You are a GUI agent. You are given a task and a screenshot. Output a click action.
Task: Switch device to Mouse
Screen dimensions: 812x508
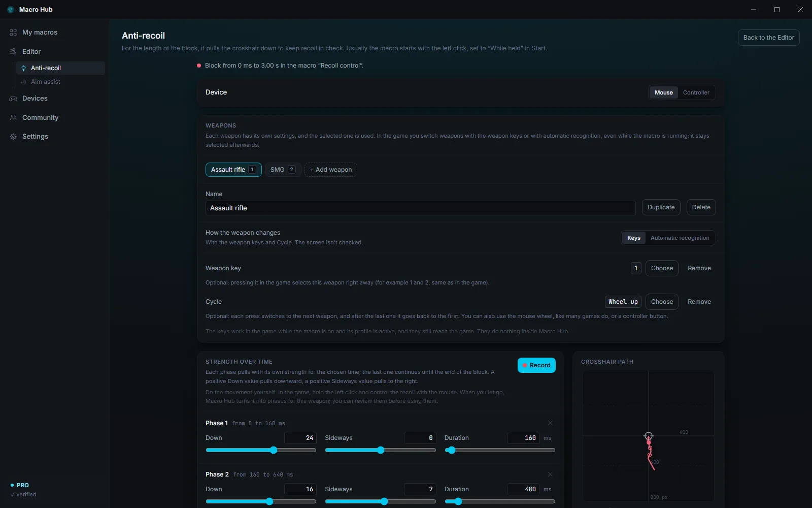(664, 92)
